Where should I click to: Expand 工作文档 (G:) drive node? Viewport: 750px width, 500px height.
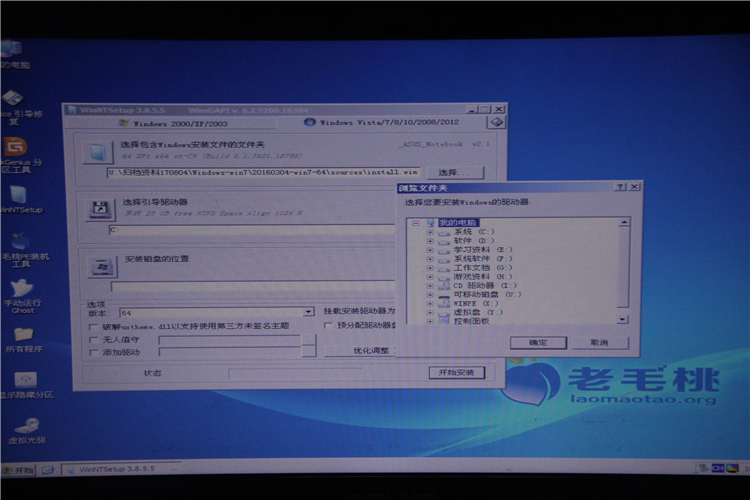click(430, 268)
